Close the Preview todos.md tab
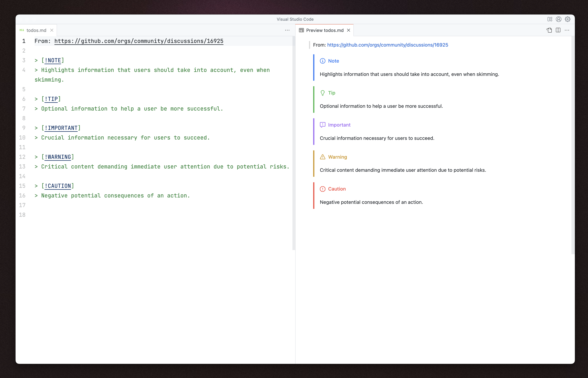Screen dimensions: 588x378 [348, 30]
